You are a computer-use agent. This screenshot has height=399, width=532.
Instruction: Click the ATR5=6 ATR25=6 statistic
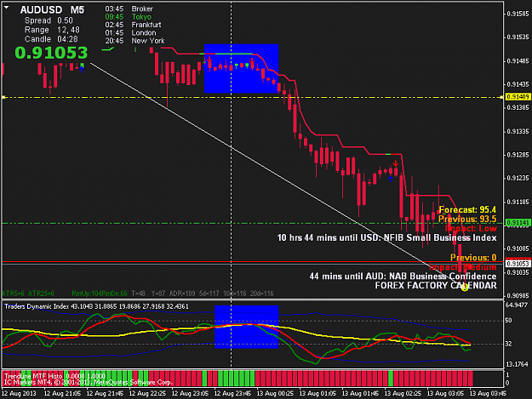[28, 294]
